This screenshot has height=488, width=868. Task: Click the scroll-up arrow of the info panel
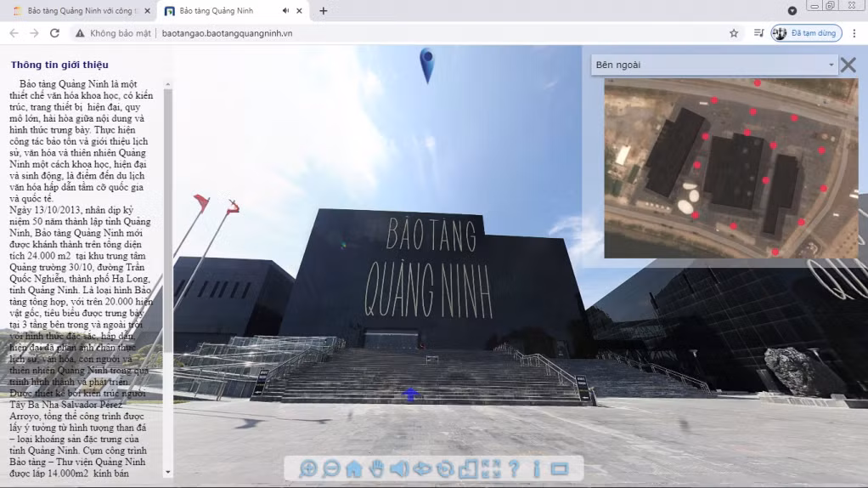coord(167,85)
